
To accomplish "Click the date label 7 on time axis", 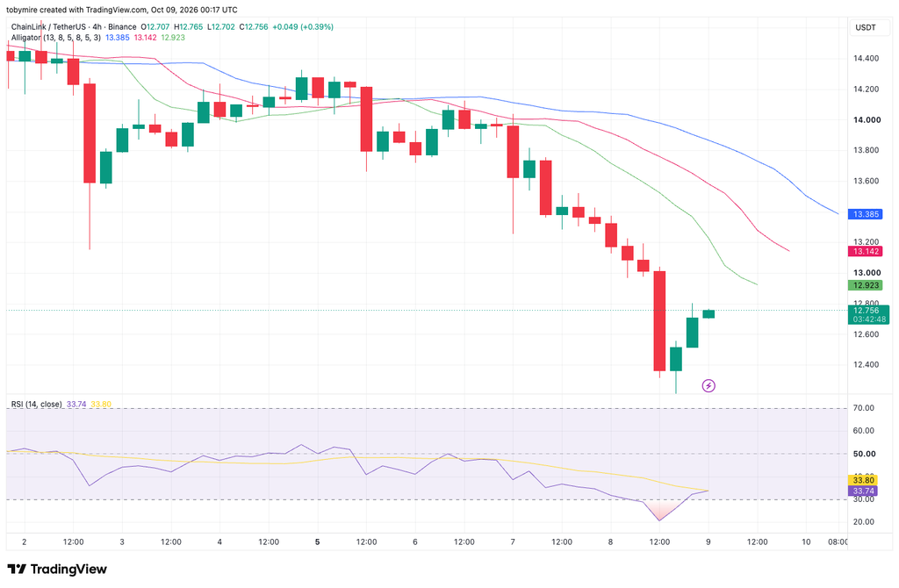I will point(513,542).
